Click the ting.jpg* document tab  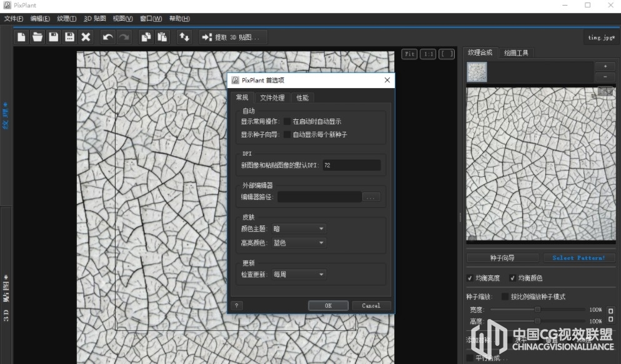point(601,37)
